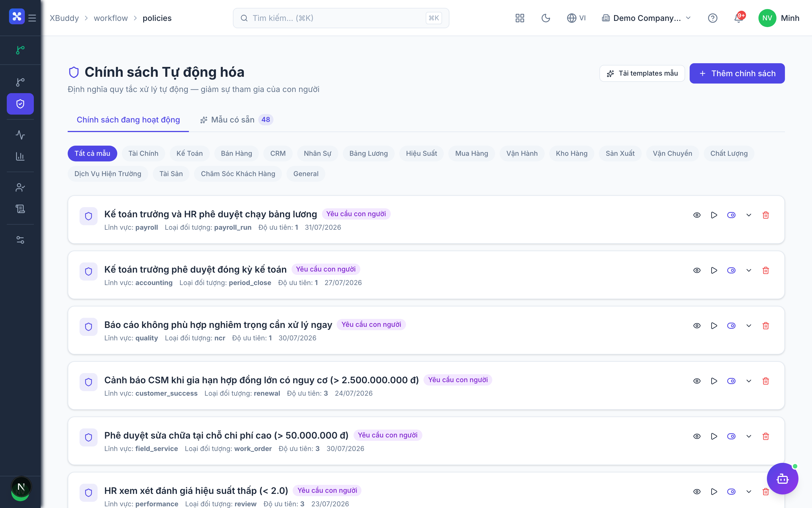812x508 pixels.
Task: Open the apps grid icon in header
Action: coord(520,18)
